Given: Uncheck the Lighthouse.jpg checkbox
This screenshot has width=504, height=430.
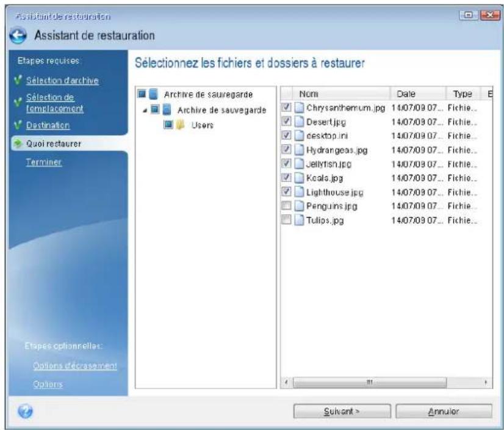Looking at the screenshot, I should point(286,192).
